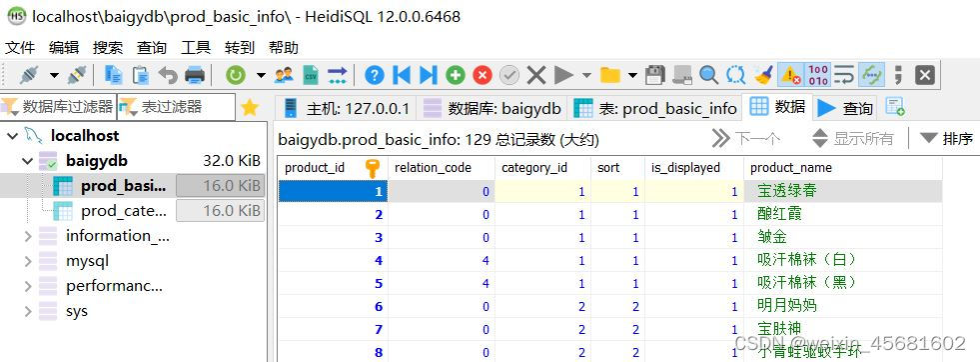This screenshot has height=362, width=980.
Task: Click the find and replace icon
Action: click(735, 76)
